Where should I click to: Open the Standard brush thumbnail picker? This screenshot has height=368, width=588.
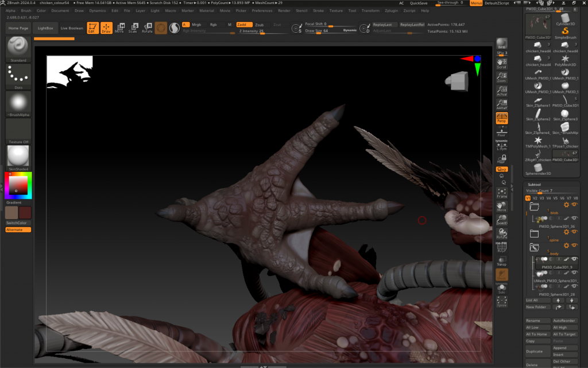click(x=18, y=48)
